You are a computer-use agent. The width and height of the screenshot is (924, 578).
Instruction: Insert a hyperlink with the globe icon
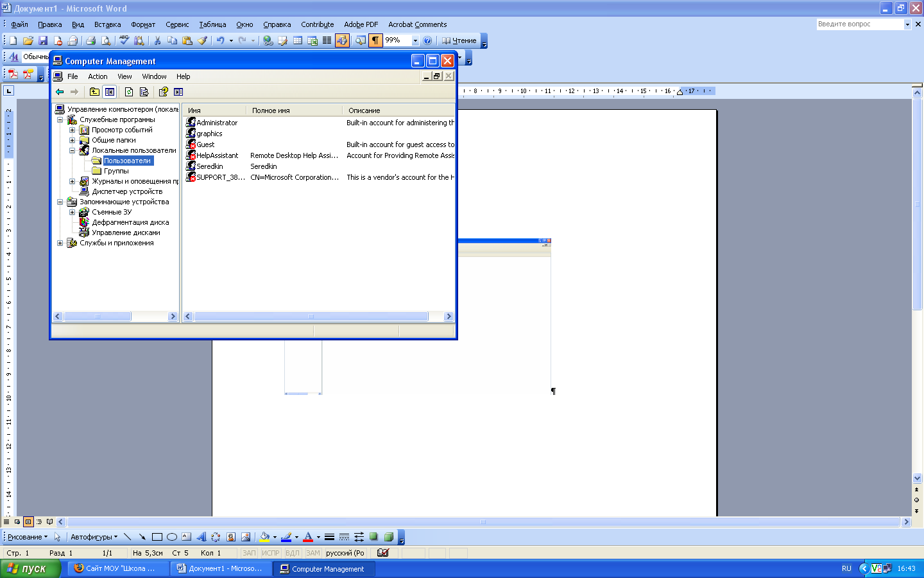(x=268, y=40)
